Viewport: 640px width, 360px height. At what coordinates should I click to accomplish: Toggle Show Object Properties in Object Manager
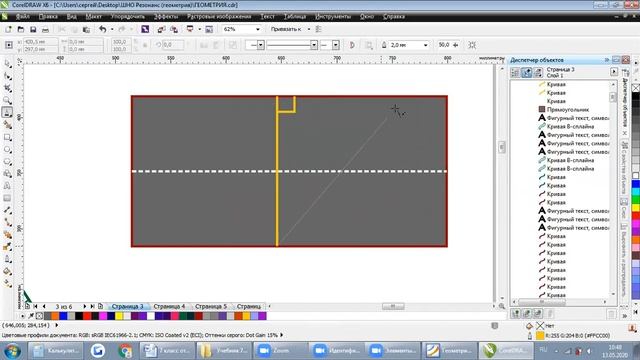[x=515, y=73]
